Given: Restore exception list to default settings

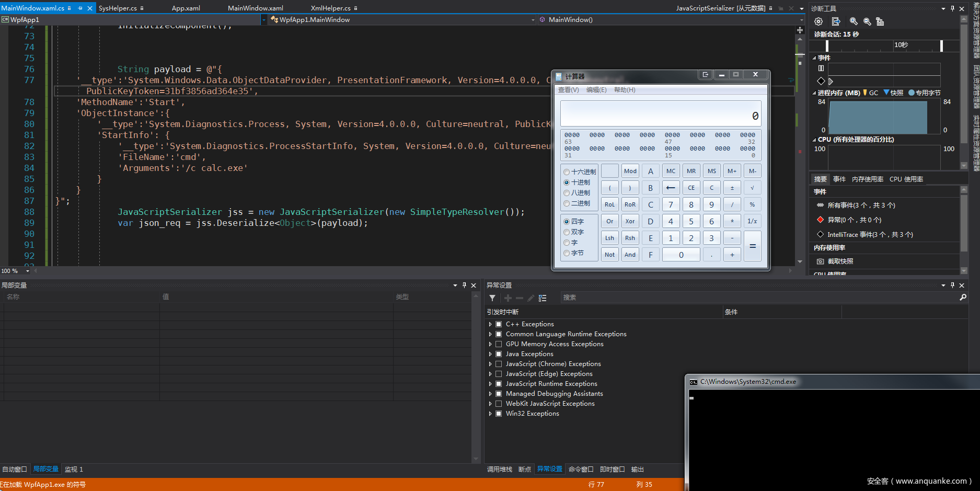Looking at the screenshot, I should point(543,298).
